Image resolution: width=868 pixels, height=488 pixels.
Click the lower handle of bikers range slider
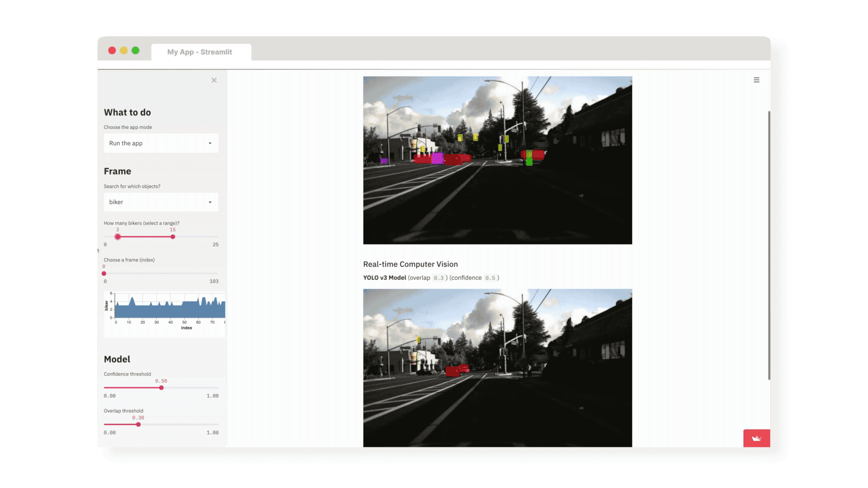coord(118,237)
